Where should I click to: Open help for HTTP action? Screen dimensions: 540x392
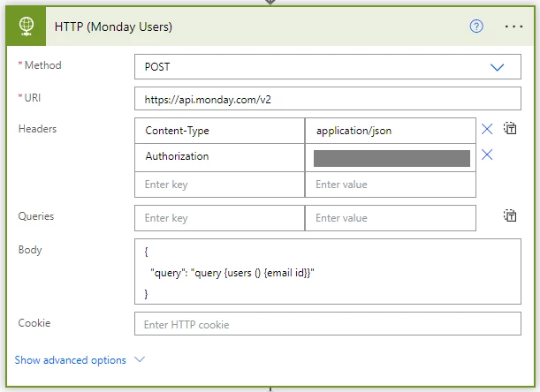pos(476,26)
